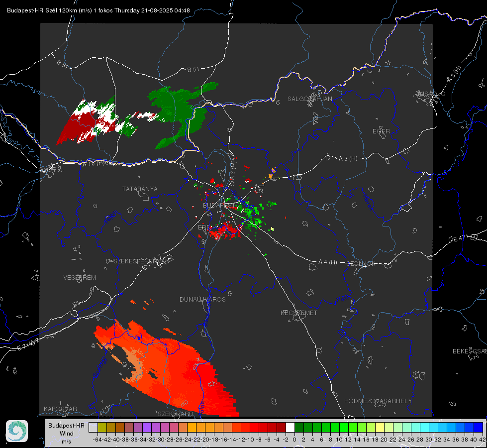Screen dimensions: 487x448
Task: Click the SZEKSZÁRD city label
Action: coord(176,414)
